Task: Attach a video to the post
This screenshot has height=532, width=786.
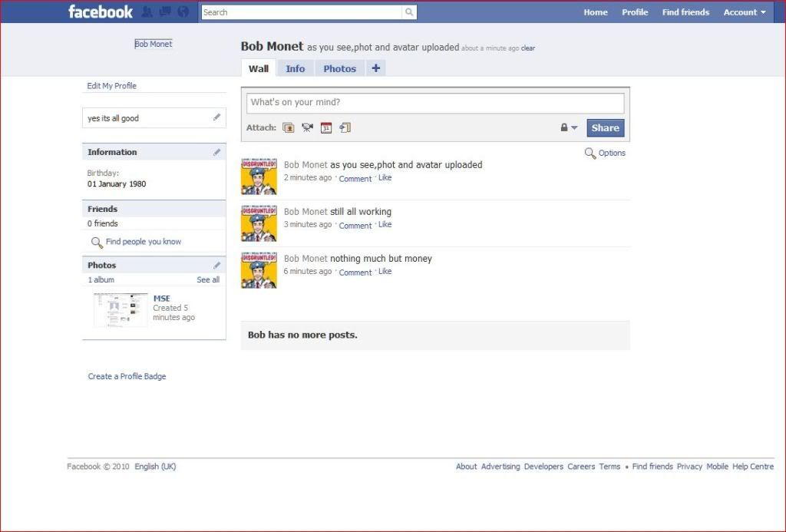Action: point(307,128)
